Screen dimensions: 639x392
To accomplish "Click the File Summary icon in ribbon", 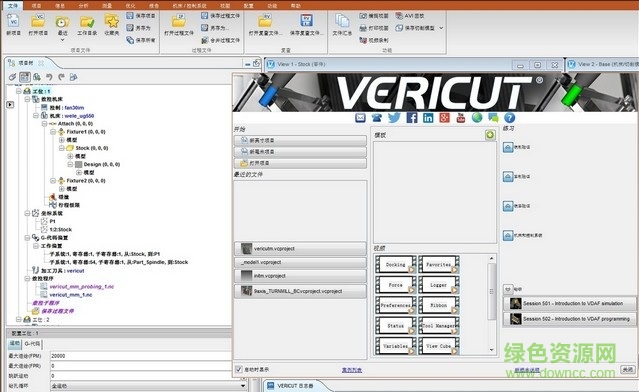I will [x=342, y=21].
